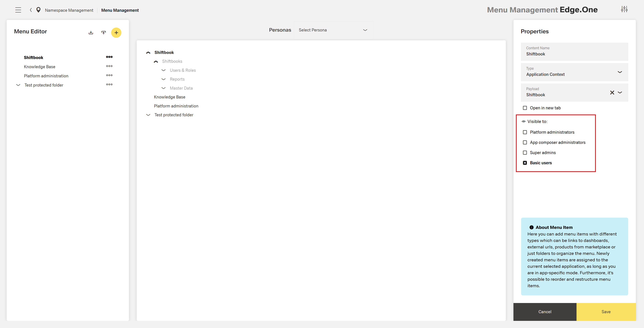Enable the Open in new tab checkbox
The height and width of the screenshot is (328, 644).
tap(525, 108)
